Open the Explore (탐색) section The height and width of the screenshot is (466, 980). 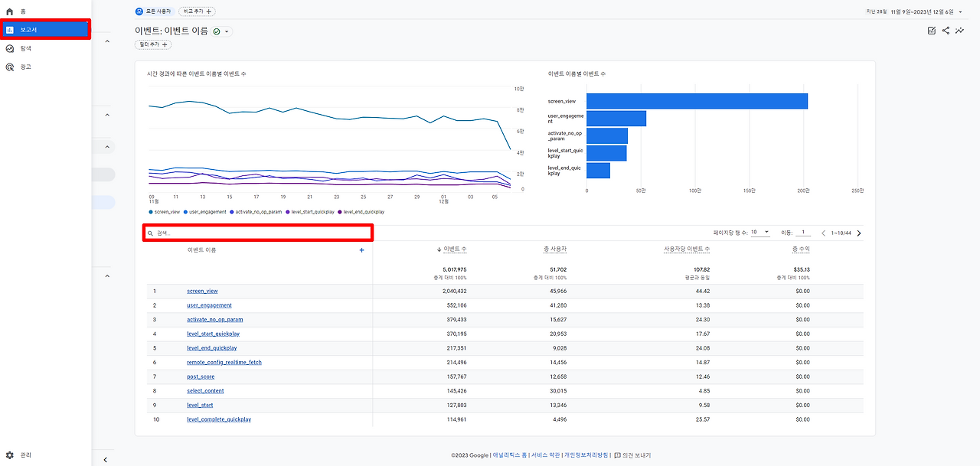[x=18, y=48]
